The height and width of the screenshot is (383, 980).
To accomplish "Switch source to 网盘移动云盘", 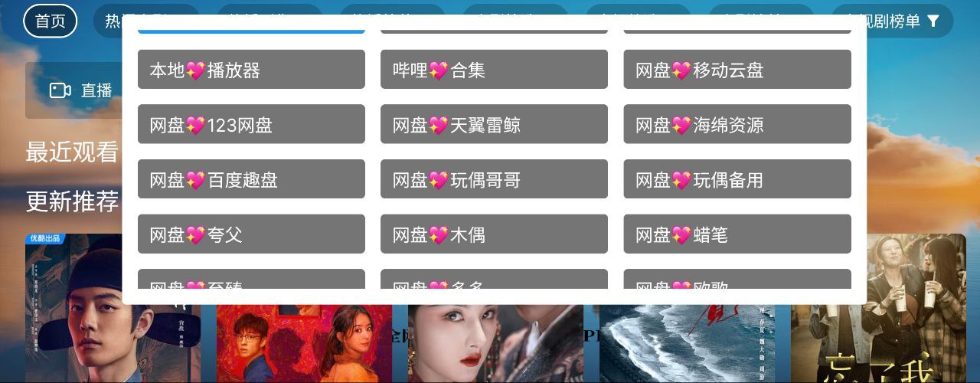I will [737, 70].
